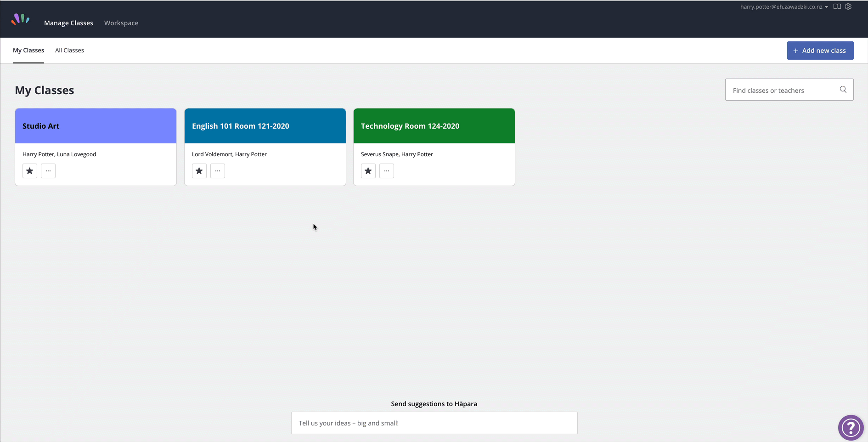Click the search magnifier icon
Image resolution: width=868 pixels, height=442 pixels.
[843, 90]
